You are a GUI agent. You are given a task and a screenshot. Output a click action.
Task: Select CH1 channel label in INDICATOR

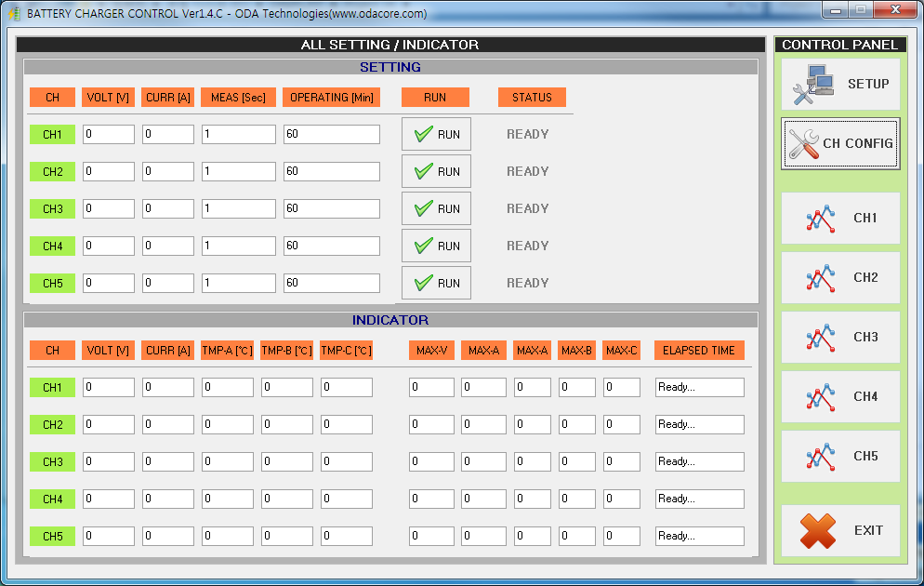click(52, 387)
